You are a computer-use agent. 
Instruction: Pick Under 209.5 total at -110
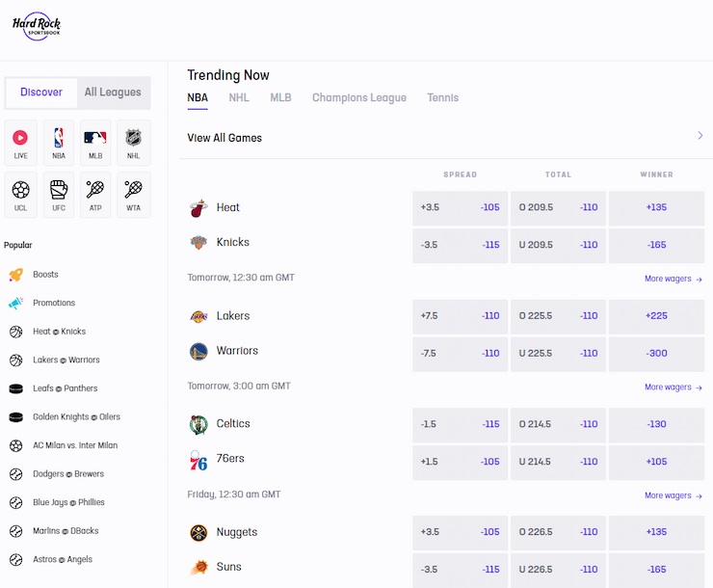[x=559, y=245]
